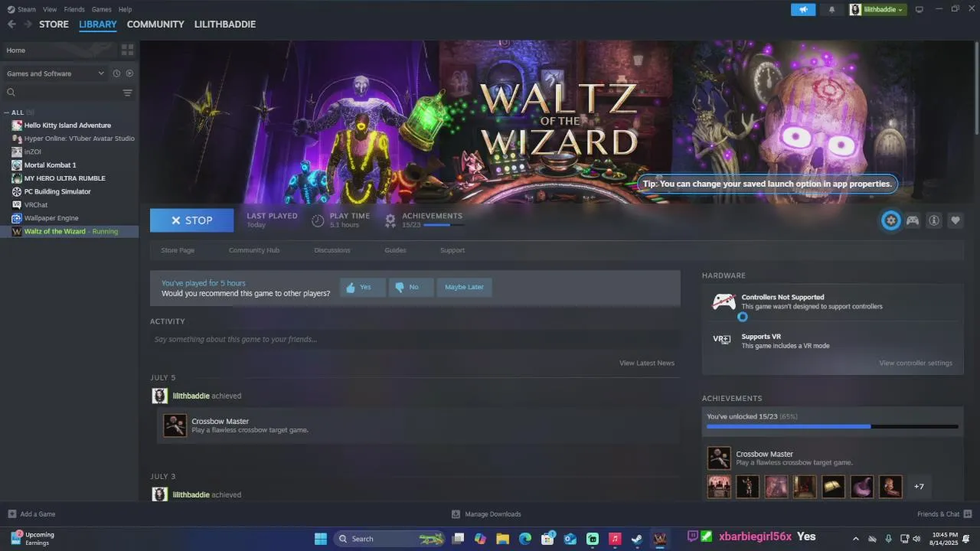Open announcements megaphone button
This screenshot has height=551, width=980.
point(803,9)
